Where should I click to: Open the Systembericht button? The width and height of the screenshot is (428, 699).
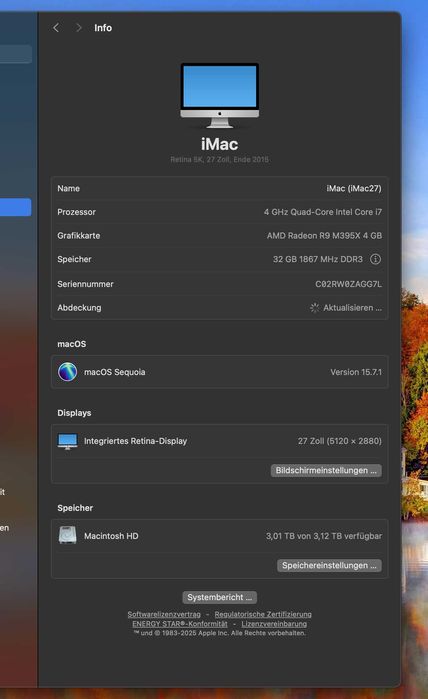pos(219,597)
